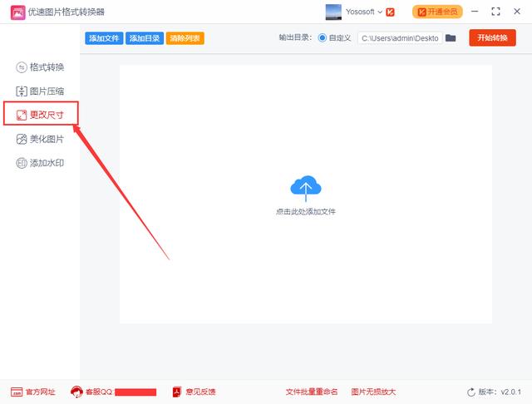This screenshot has width=532, height=404.
Task: Click the 输出目录 label
Action: [295, 37]
